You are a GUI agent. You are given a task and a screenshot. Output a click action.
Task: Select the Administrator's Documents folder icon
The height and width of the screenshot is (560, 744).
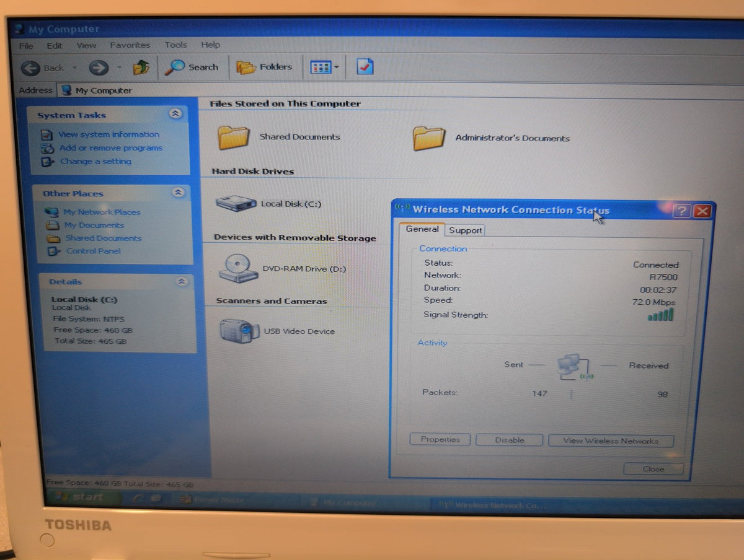click(429, 138)
